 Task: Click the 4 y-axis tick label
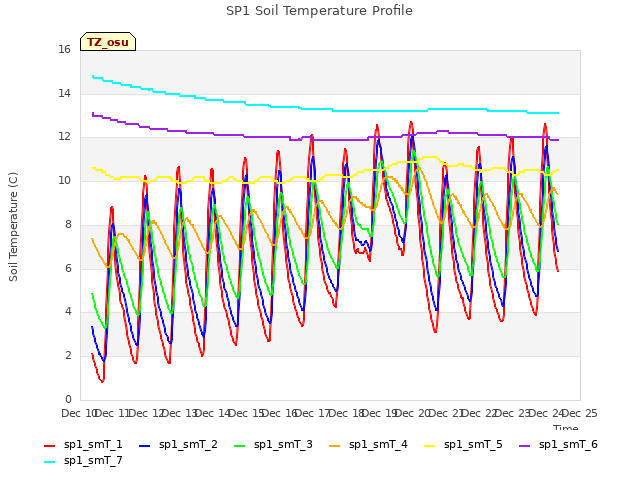[68, 312]
